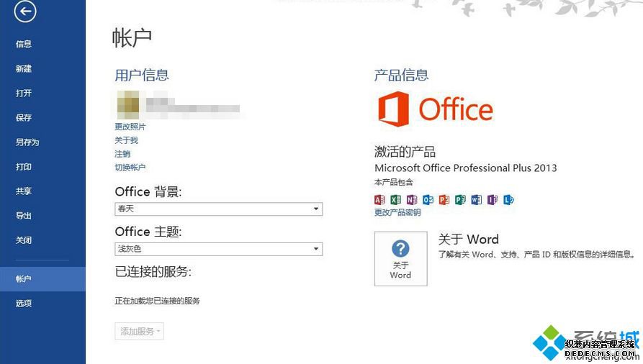Click the blurred account name text

pyautogui.click(x=193, y=105)
